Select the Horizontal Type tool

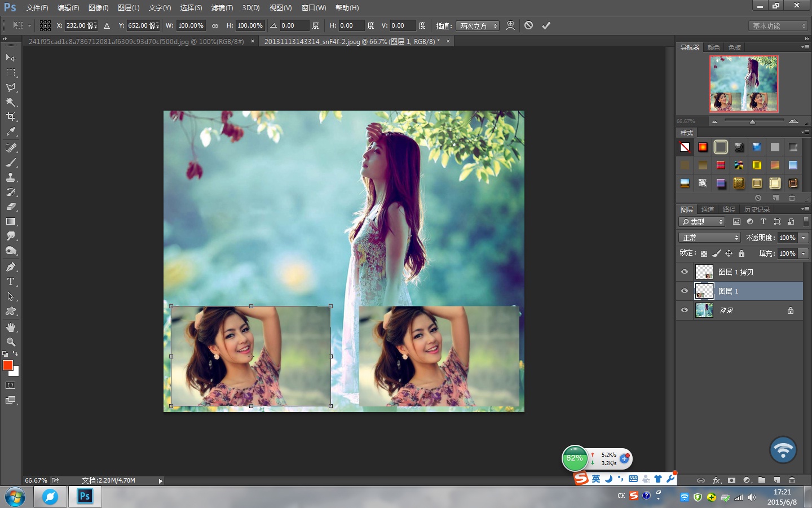coord(11,282)
